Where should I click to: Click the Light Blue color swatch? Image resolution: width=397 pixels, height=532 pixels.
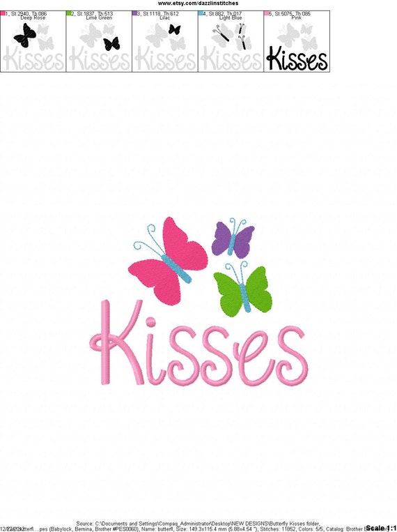[x=201, y=13]
